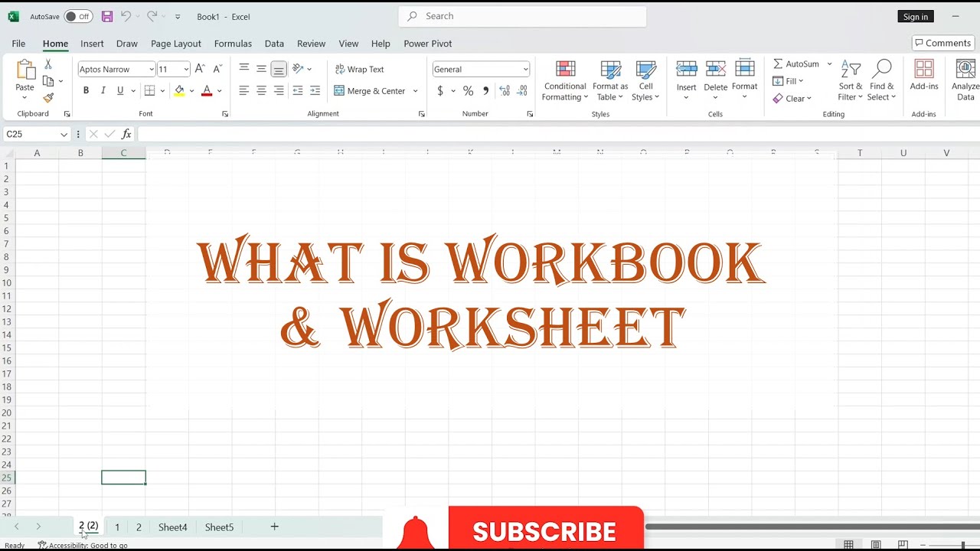Switch to Normal view in status bar
Viewport: 980px width, 551px height.
pos(848,545)
